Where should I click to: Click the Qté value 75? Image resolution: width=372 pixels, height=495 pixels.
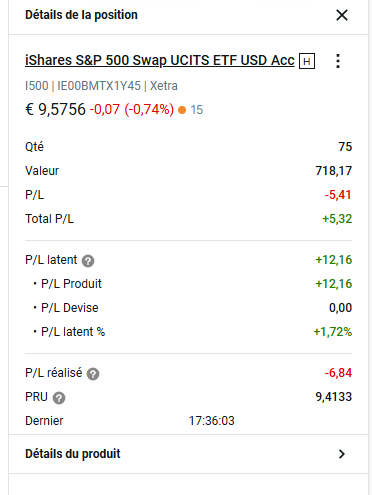pos(345,147)
